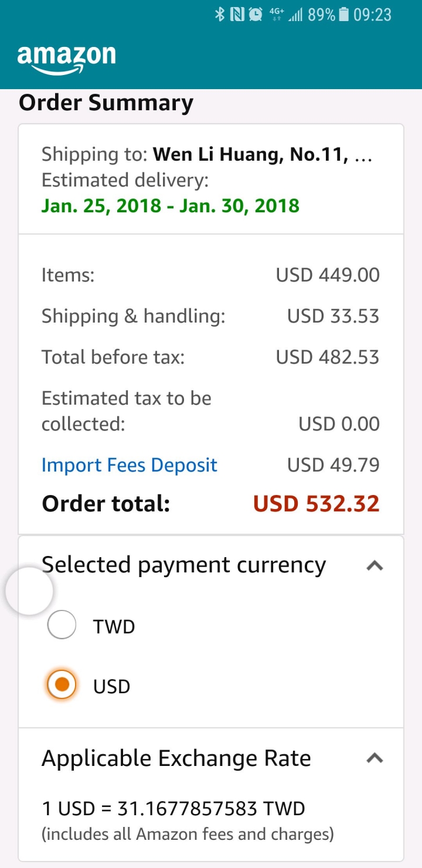Select the USD radio button
Screen dimensions: 422x868
[62, 685]
